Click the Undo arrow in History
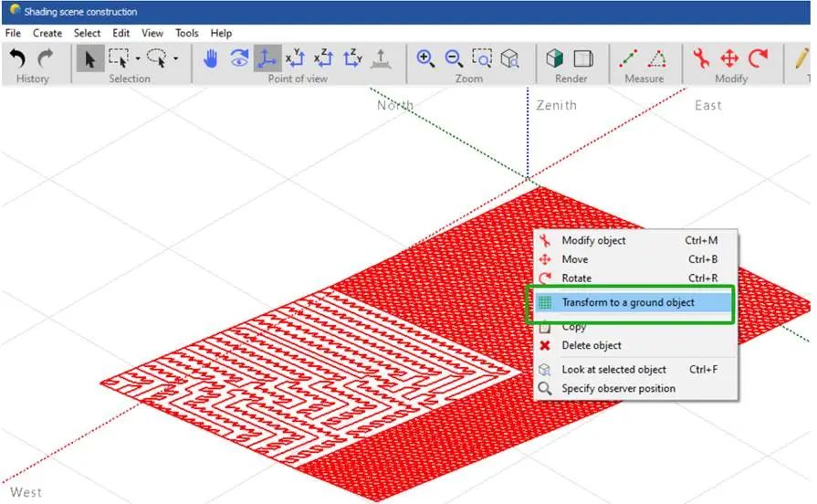Viewport: 817px width, 504px height. click(17, 58)
